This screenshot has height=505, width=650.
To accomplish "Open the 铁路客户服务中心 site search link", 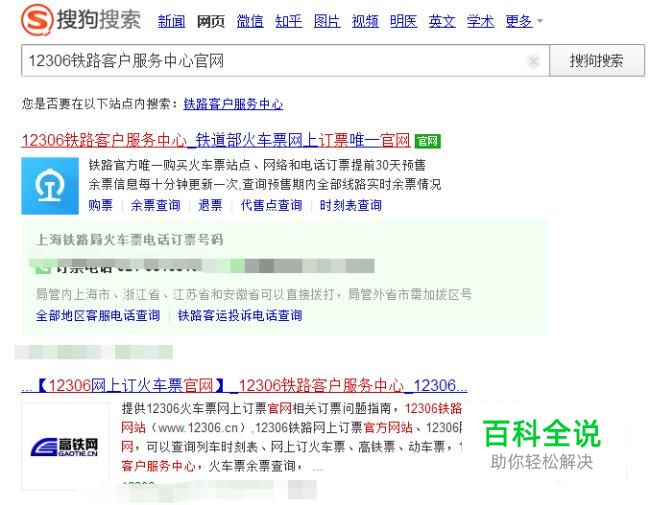I will click(233, 104).
